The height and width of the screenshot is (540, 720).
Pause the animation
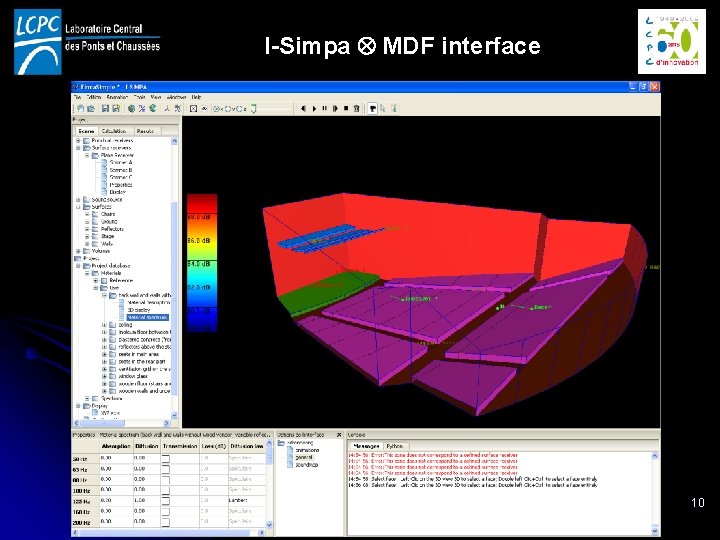(325, 108)
